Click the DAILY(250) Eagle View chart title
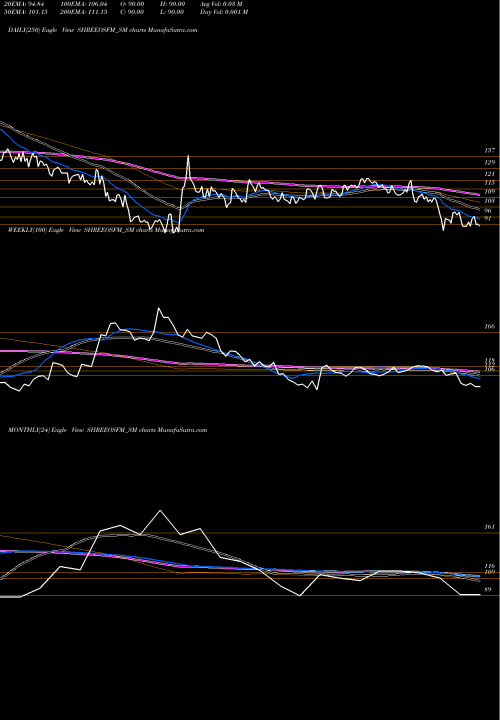Viewport: 500px width, 720px height. tap(103, 30)
